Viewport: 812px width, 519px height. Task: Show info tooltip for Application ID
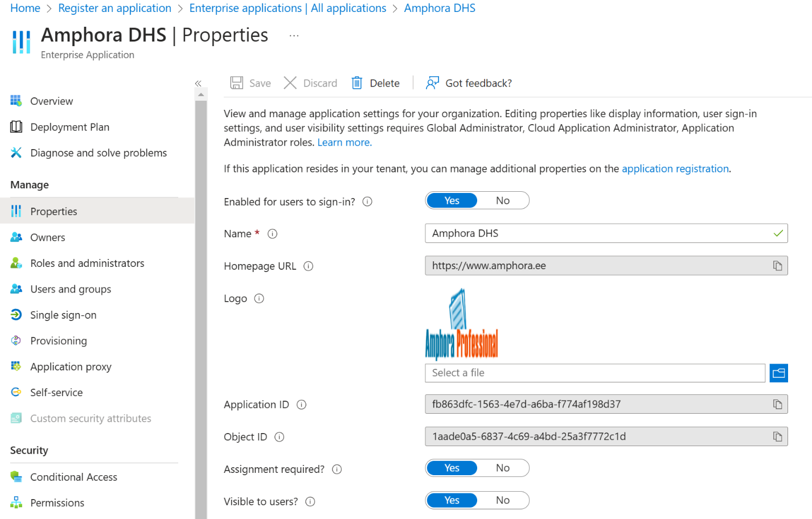[x=301, y=405]
